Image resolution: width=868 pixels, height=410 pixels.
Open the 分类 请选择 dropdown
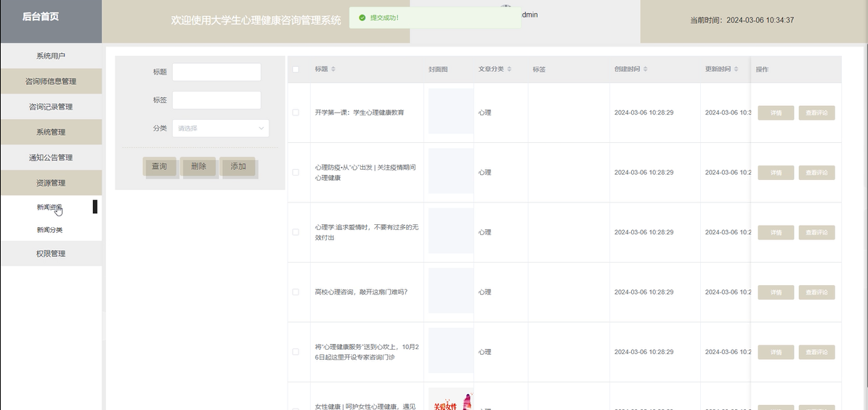coord(220,128)
